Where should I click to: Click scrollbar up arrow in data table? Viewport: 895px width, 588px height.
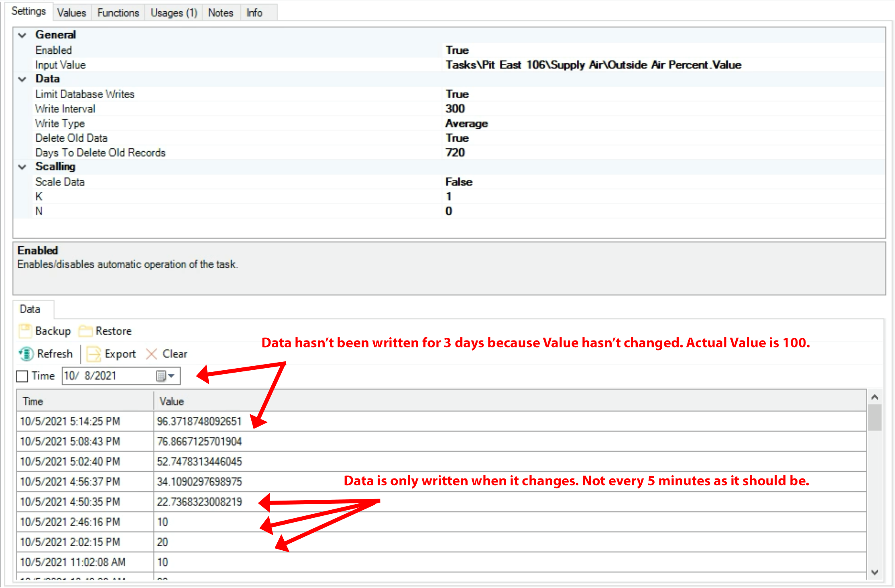(x=875, y=397)
